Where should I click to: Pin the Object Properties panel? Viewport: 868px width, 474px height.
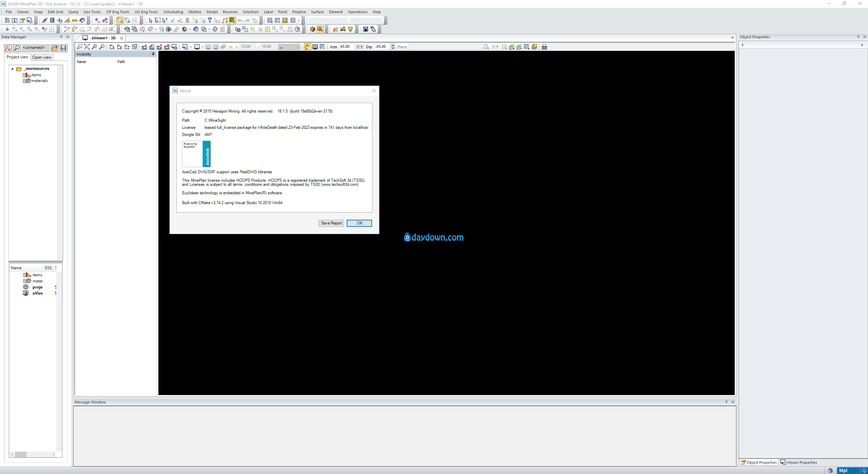click(858, 37)
